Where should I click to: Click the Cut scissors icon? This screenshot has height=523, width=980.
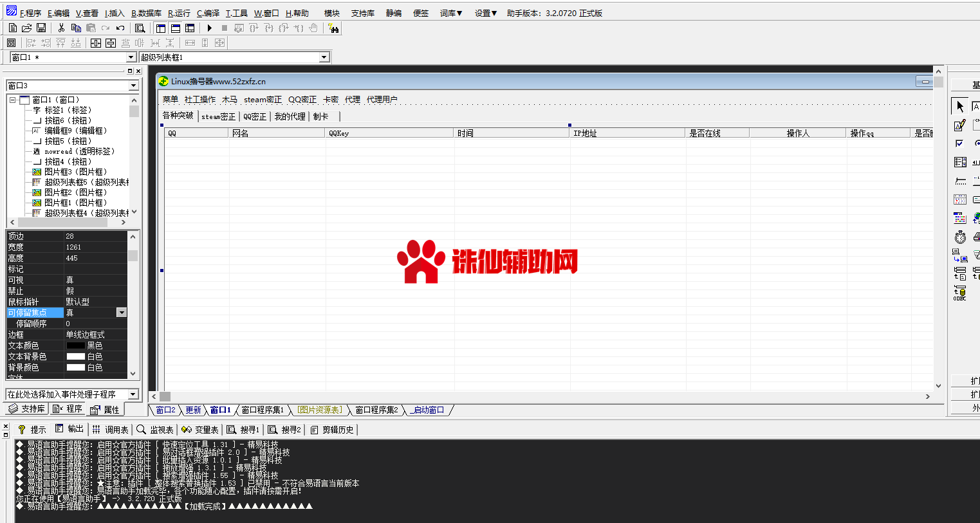[x=61, y=28]
